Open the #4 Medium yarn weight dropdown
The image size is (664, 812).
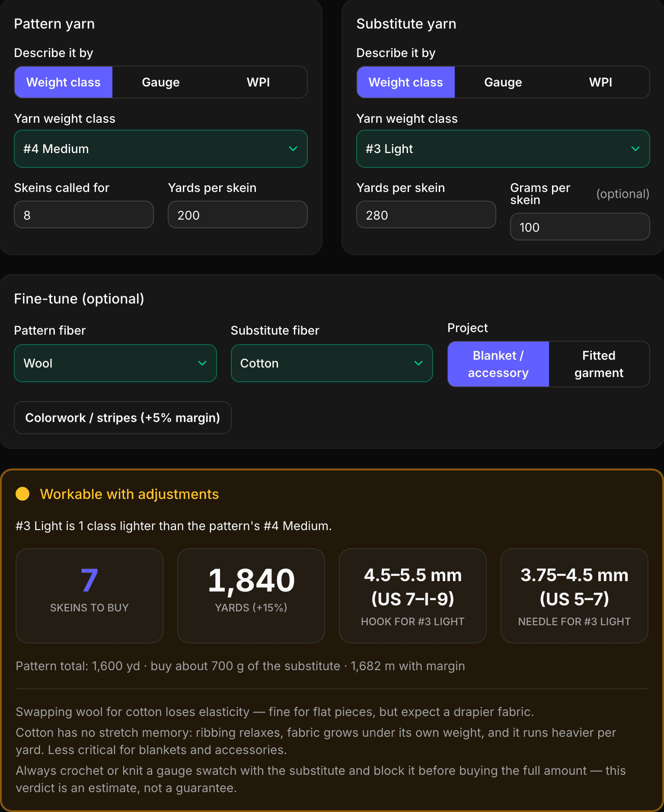coord(161,149)
